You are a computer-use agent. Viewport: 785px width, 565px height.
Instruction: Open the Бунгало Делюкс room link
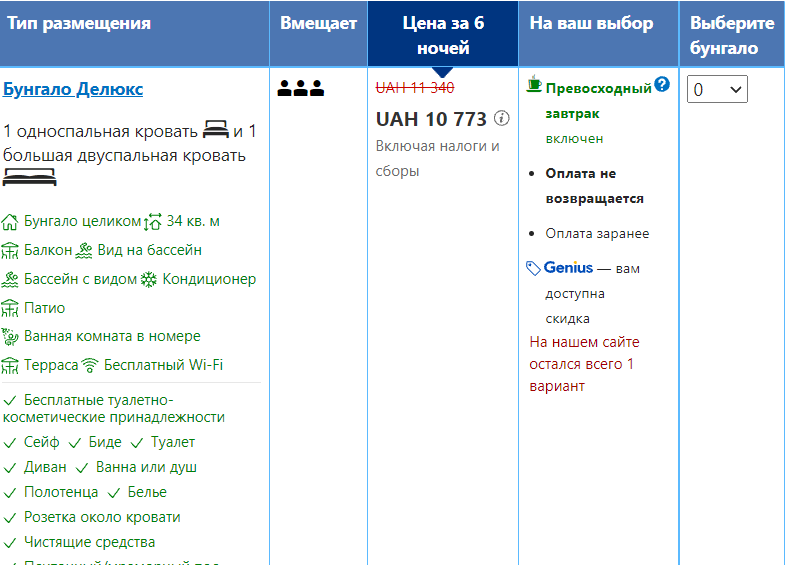pos(73,90)
